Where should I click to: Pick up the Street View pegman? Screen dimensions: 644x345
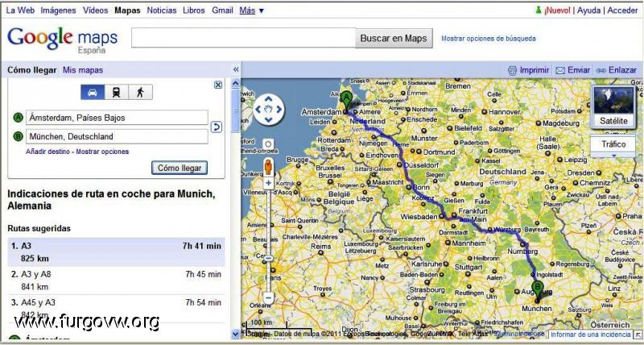[268, 168]
